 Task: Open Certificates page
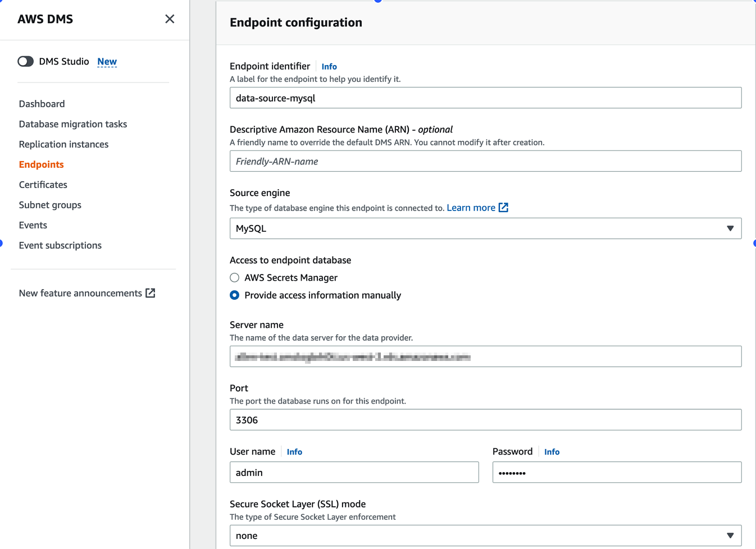43,185
